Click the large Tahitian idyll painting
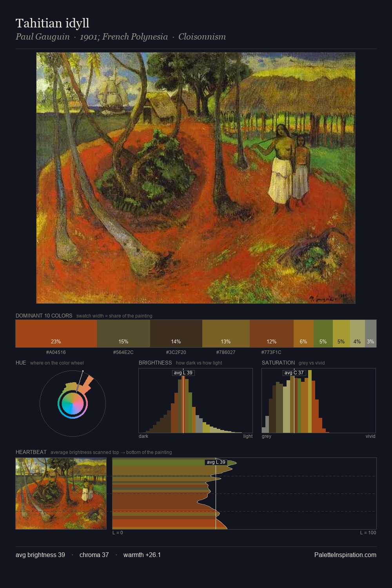Image resolution: width=392 pixels, height=588 pixels. (196, 178)
